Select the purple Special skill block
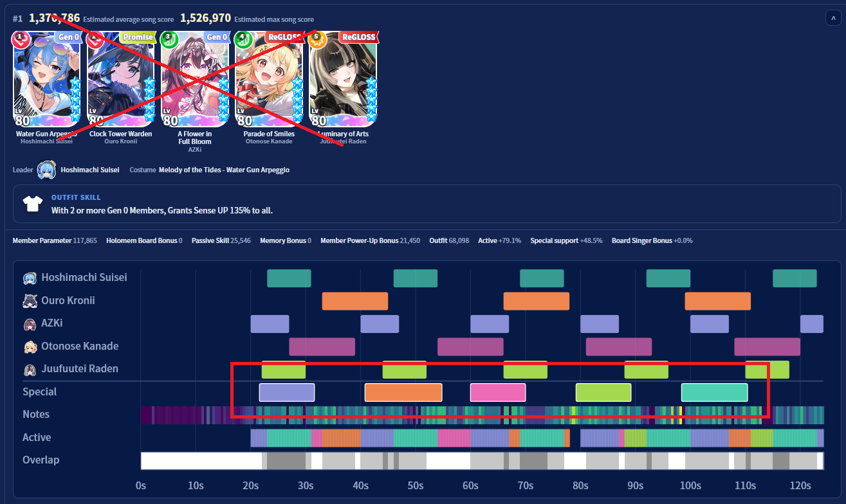Image resolution: width=846 pixels, height=504 pixels. pos(287,392)
